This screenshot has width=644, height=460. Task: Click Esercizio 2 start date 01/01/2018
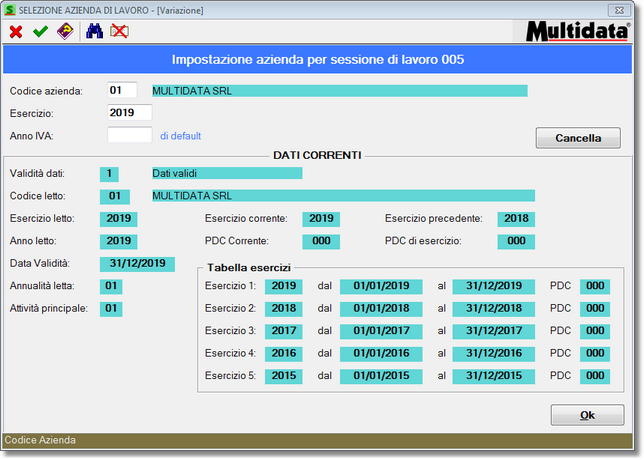click(381, 309)
